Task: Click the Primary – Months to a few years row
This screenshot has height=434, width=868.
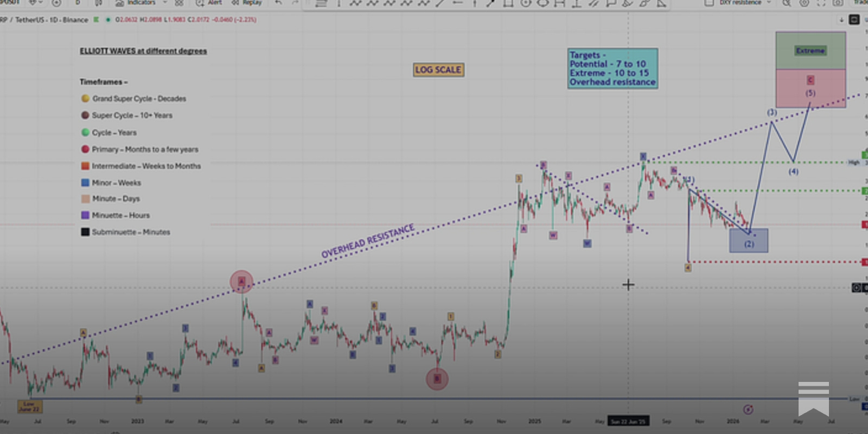Action: click(x=140, y=149)
